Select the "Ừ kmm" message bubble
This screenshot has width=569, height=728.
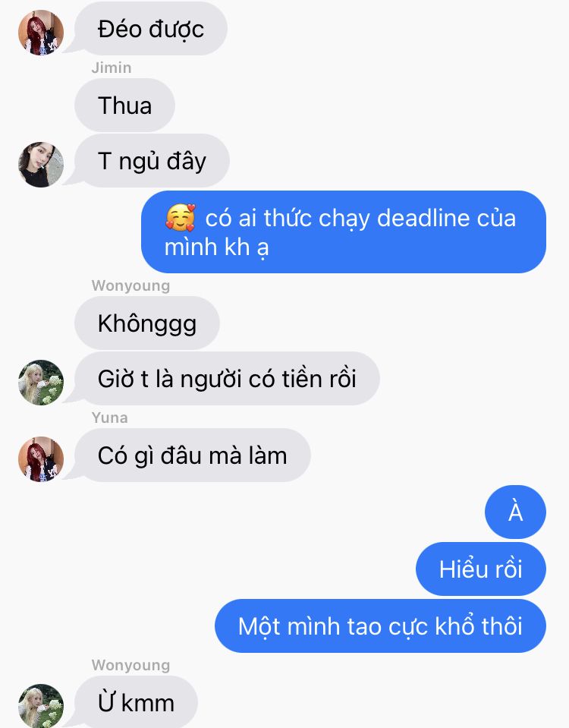136,702
